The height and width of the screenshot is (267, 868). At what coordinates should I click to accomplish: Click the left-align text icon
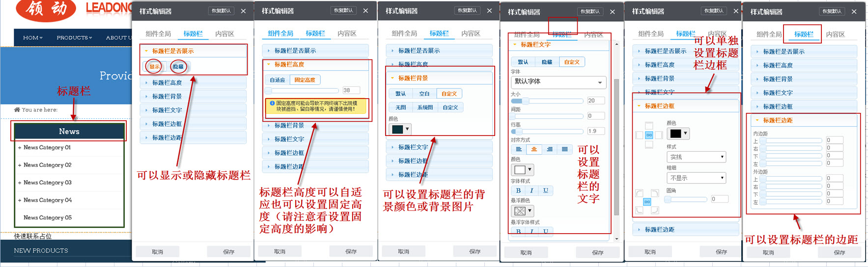point(518,149)
